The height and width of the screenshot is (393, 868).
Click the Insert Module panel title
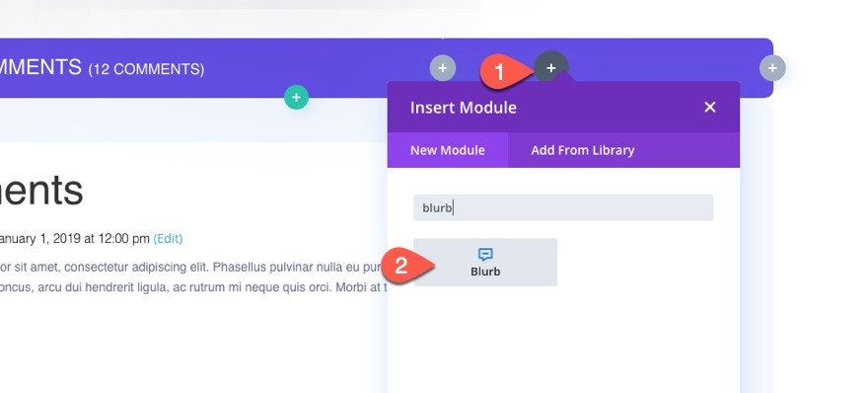click(x=464, y=108)
